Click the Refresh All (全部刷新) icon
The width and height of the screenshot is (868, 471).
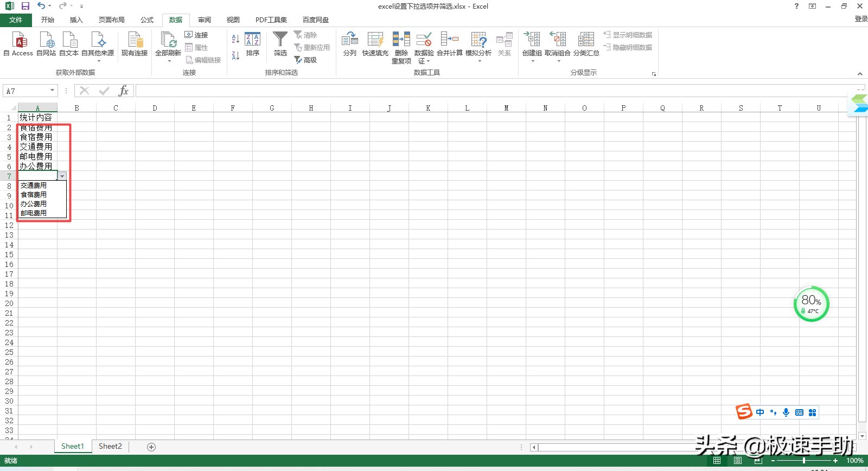(168, 40)
